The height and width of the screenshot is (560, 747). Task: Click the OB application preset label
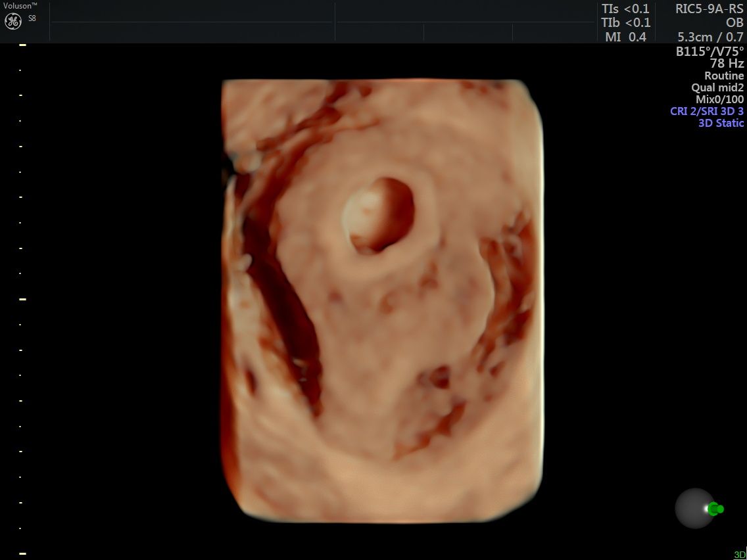click(734, 23)
